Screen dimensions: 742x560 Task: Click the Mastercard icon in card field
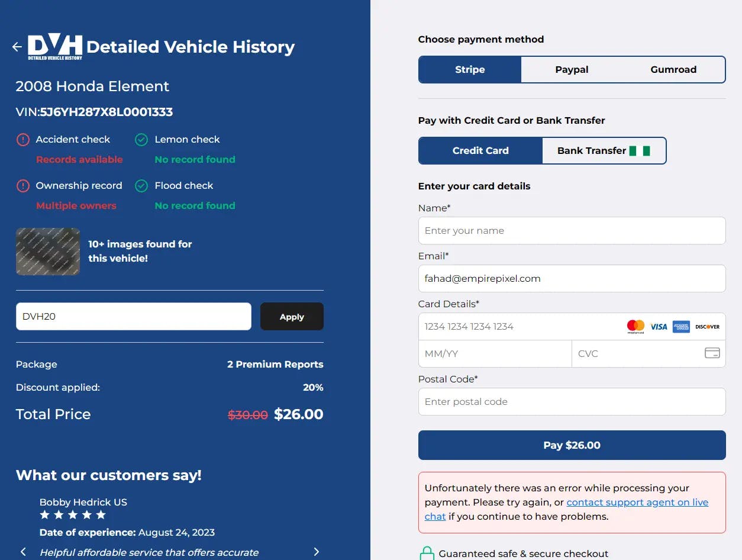[x=635, y=326]
